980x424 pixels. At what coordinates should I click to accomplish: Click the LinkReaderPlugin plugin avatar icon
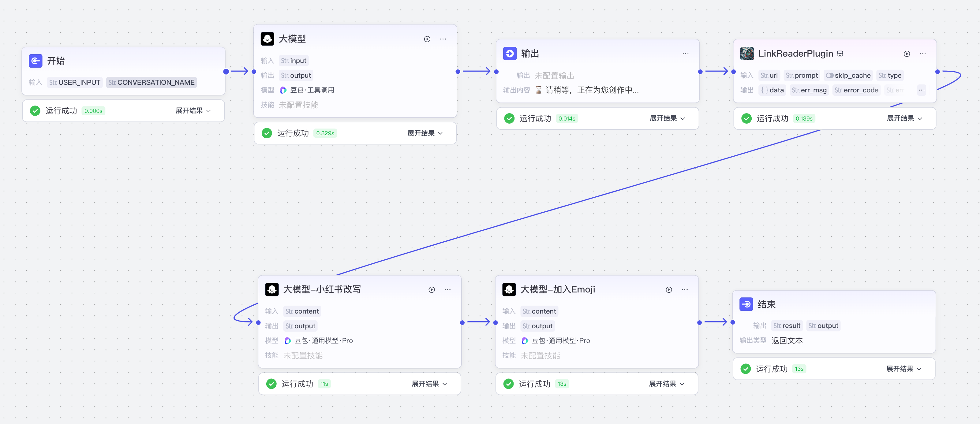pyautogui.click(x=747, y=53)
